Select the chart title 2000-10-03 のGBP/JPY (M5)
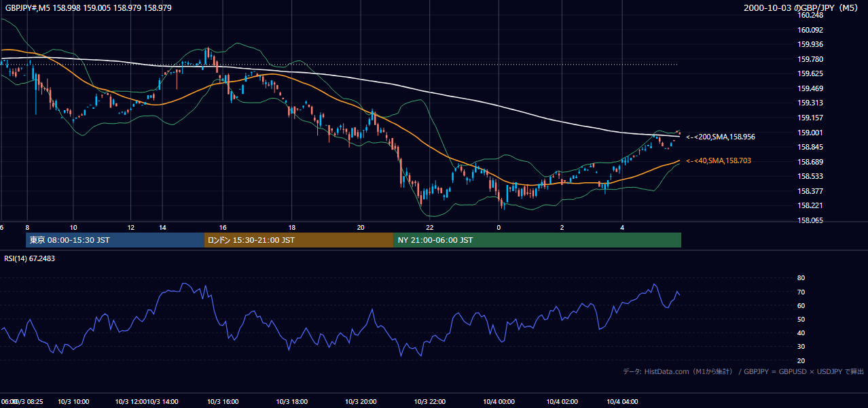Screen dimensions: 868x408 801,8
